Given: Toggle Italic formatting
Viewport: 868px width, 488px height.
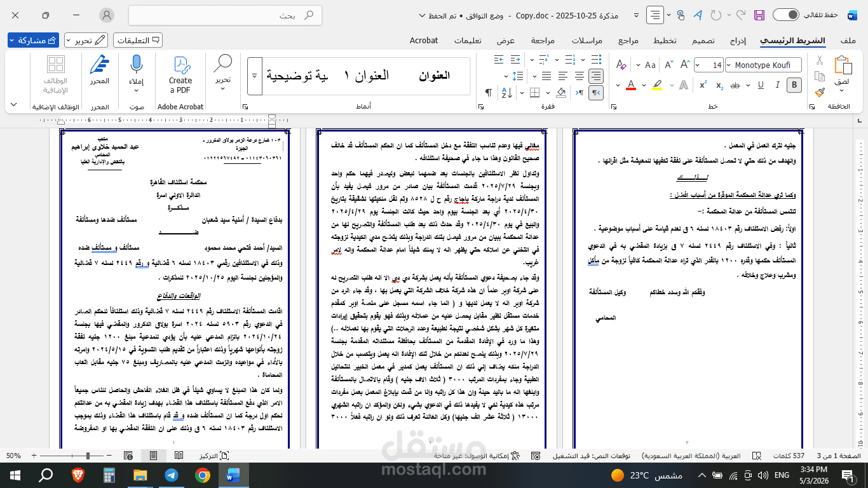Looking at the screenshot, I should click(x=776, y=85).
